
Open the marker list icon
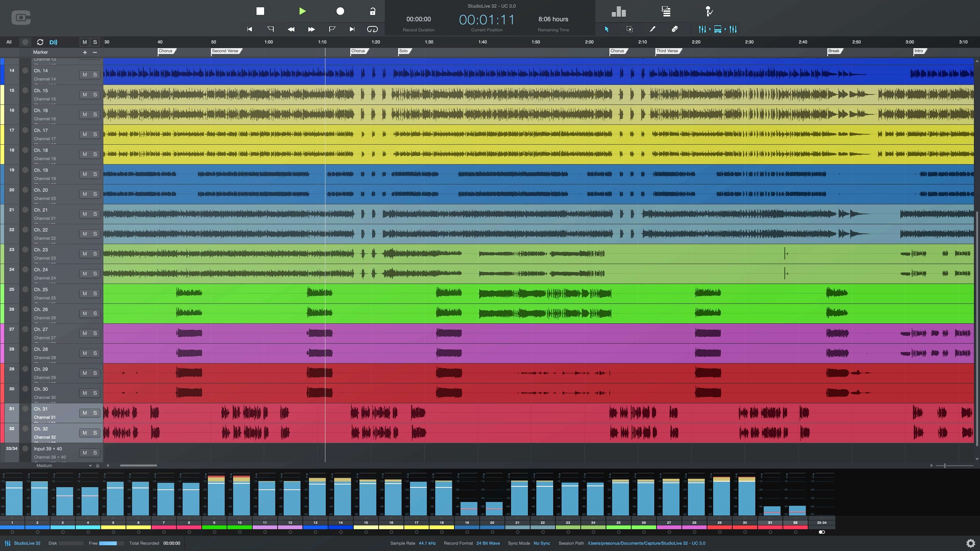(666, 11)
